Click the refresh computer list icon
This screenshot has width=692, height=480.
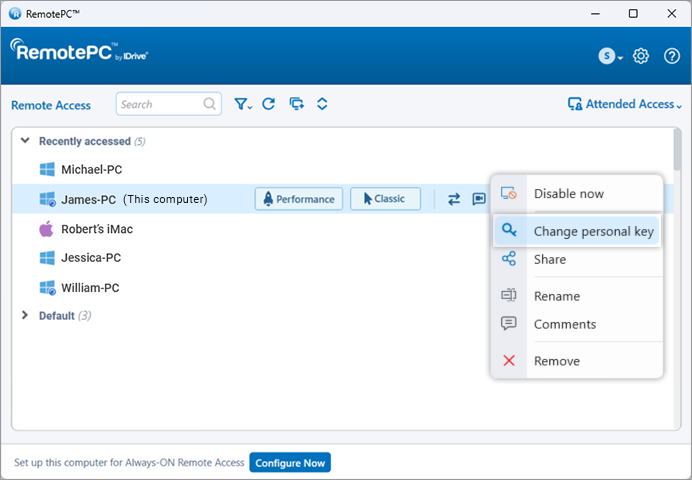[268, 104]
